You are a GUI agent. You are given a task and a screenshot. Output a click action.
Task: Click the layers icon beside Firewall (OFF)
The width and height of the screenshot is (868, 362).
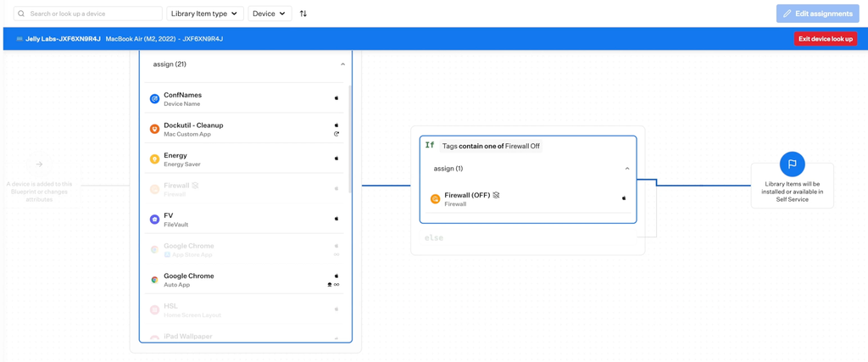click(x=496, y=195)
